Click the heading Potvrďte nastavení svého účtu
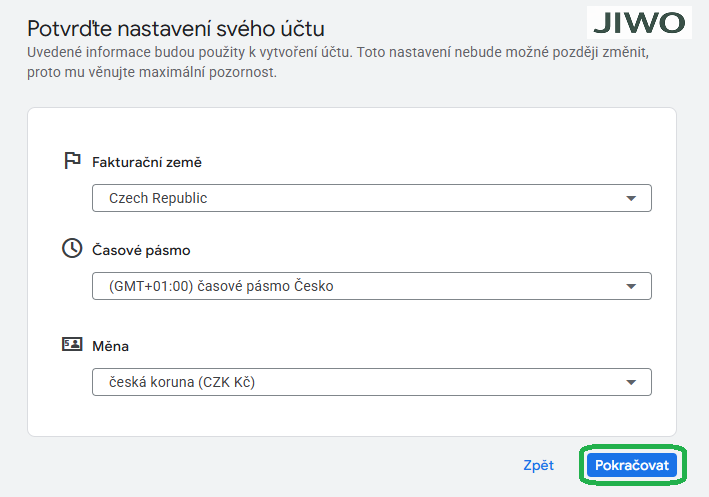Screen dimensions: 709x497 coord(176,27)
